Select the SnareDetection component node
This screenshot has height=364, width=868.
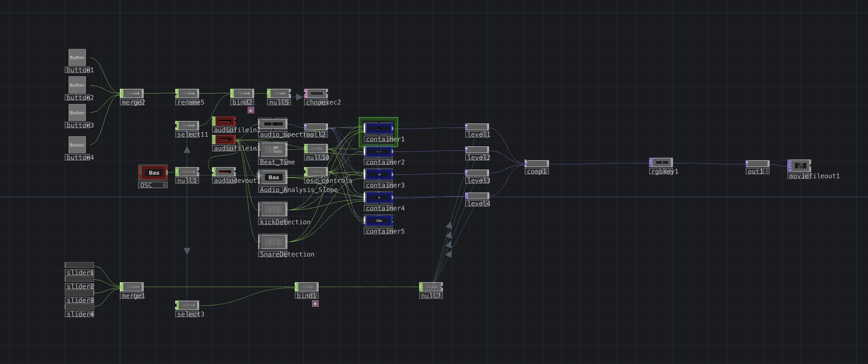tap(273, 242)
